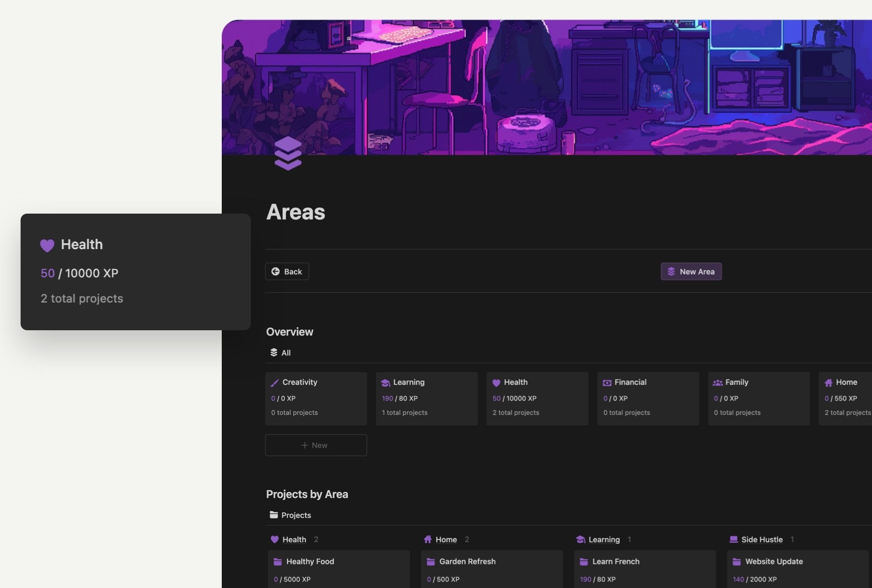Click the Back button
The image size is (872, 588).
[x=287, y=271]
